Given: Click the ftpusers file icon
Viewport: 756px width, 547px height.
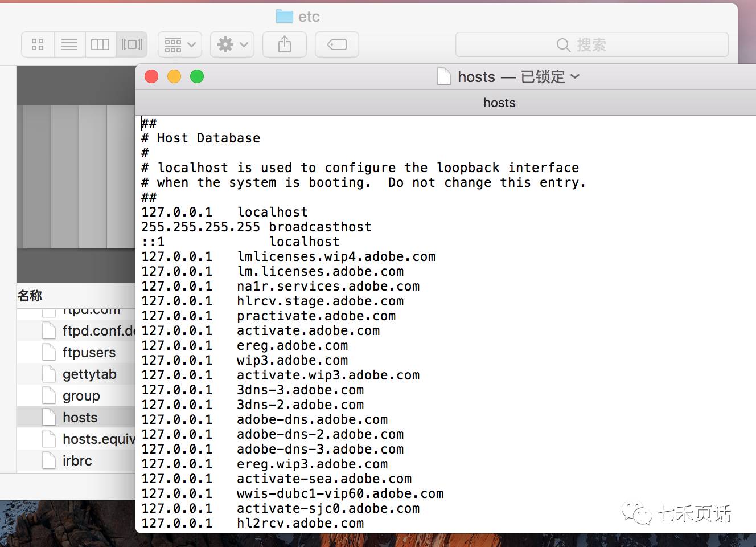Looking at the screenshot, I should point(49,352).
